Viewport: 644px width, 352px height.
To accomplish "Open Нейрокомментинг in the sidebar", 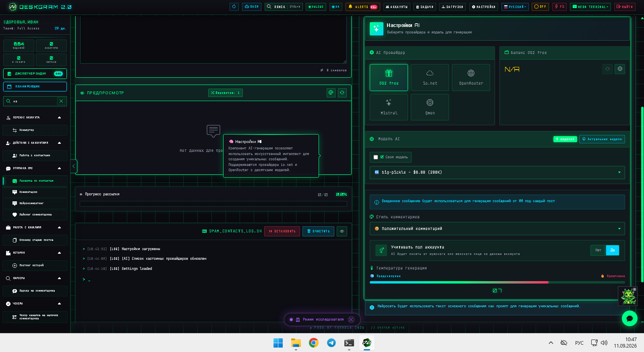I will point(35,203).
